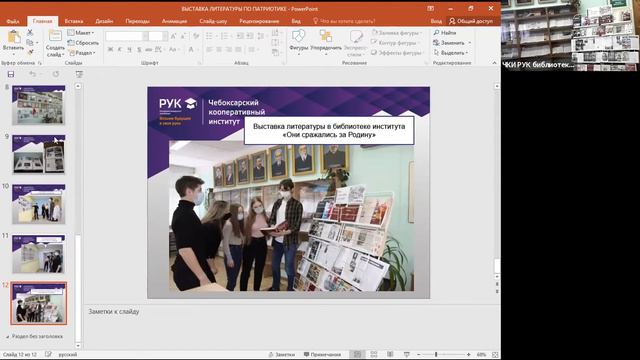Toggle Bold (Ж) formatting

(x=110, y=49)
